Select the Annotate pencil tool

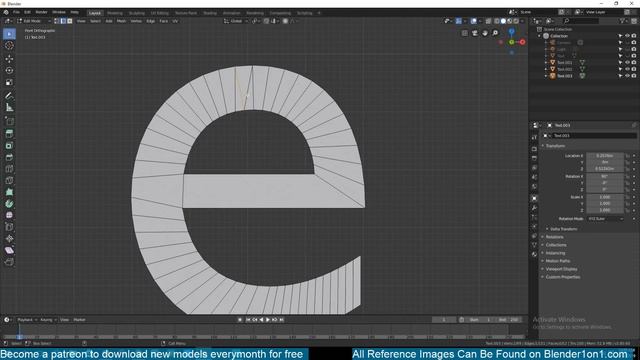coord(9,96)
